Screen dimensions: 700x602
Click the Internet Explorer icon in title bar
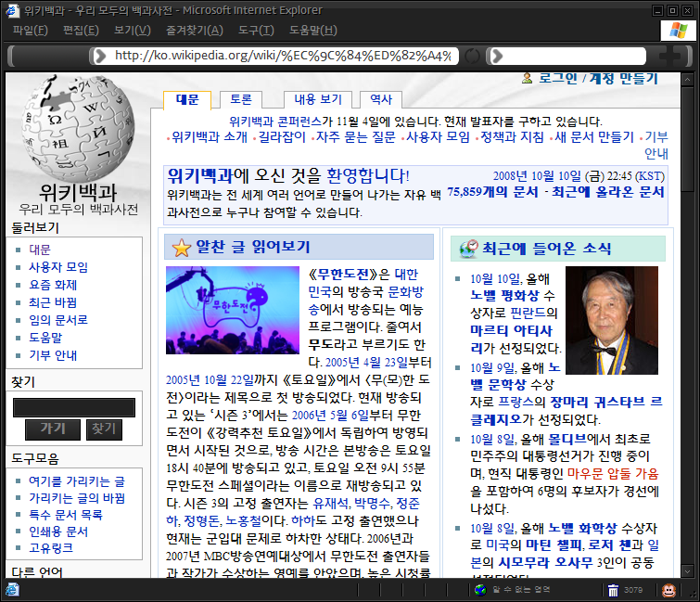(x=12, y=10)
